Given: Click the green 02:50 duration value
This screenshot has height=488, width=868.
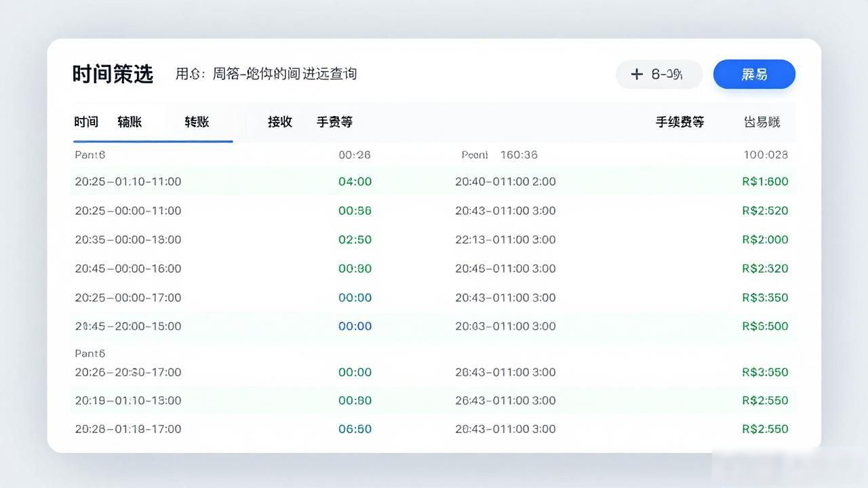Looking at the screenshot, I should 355,239.
